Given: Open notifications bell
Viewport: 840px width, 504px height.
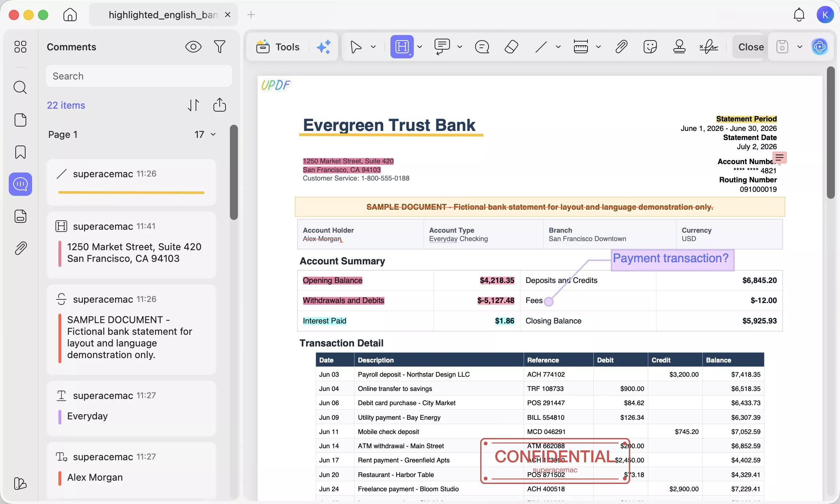Looking at the screenshot, I should pos(799,15).
